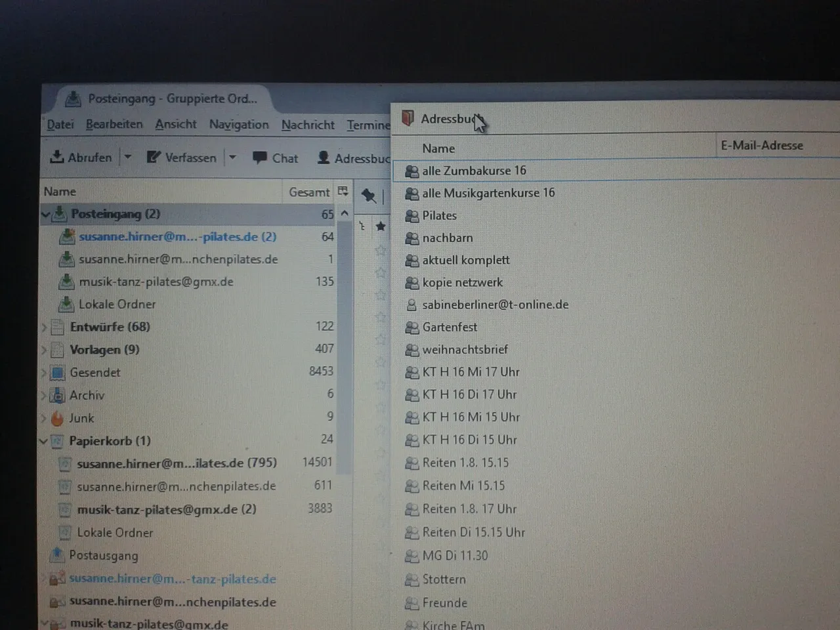
Task: Select the Posteingang - Gruppierte Ordner tab
Action: tap(161, 99)
